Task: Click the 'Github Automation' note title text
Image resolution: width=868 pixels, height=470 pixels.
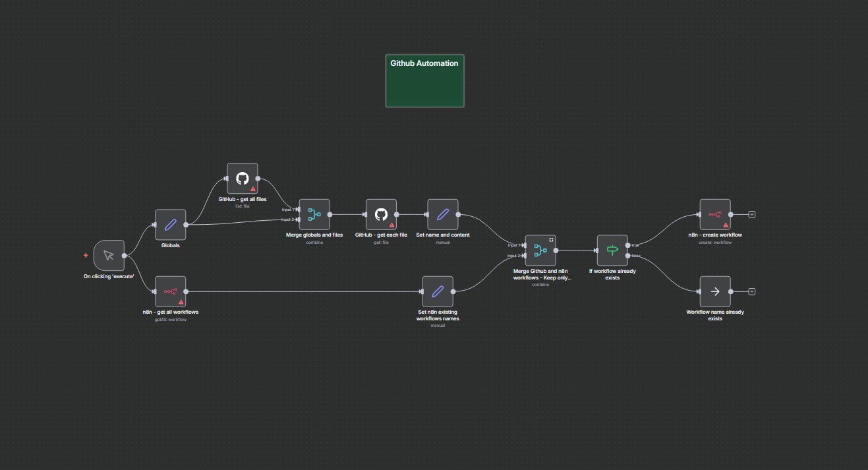Action: click(x=424, y=63)
